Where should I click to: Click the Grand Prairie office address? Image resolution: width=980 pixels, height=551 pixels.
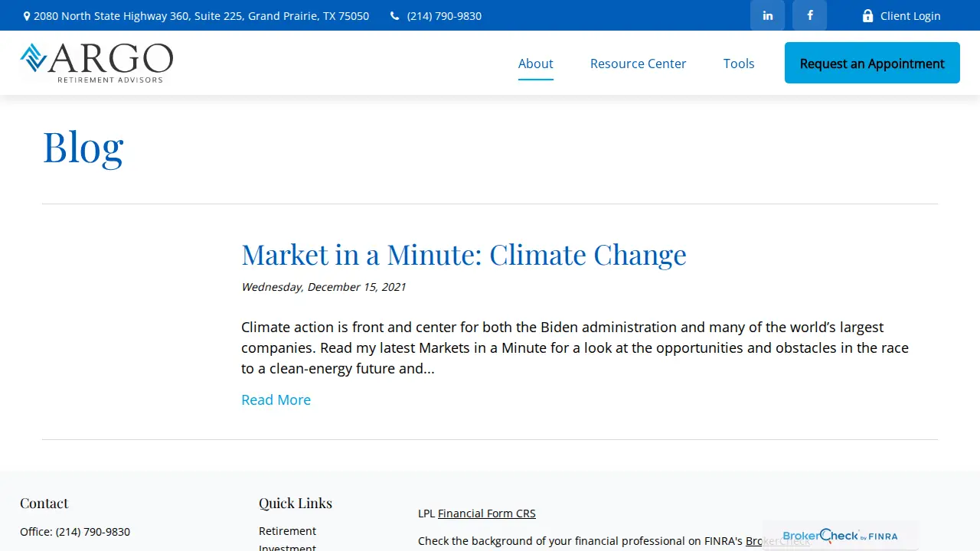(x=201, y=16)
